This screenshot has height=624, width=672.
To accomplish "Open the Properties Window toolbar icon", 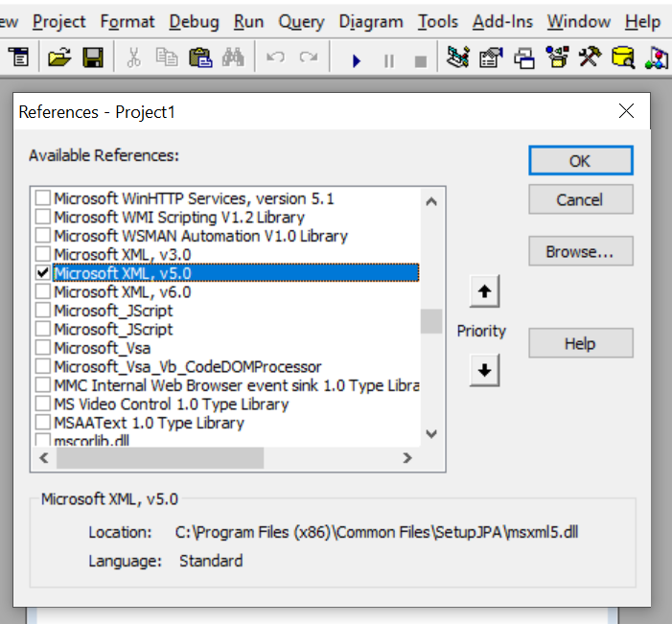I will pyautogui.click(x=491, y=57).
